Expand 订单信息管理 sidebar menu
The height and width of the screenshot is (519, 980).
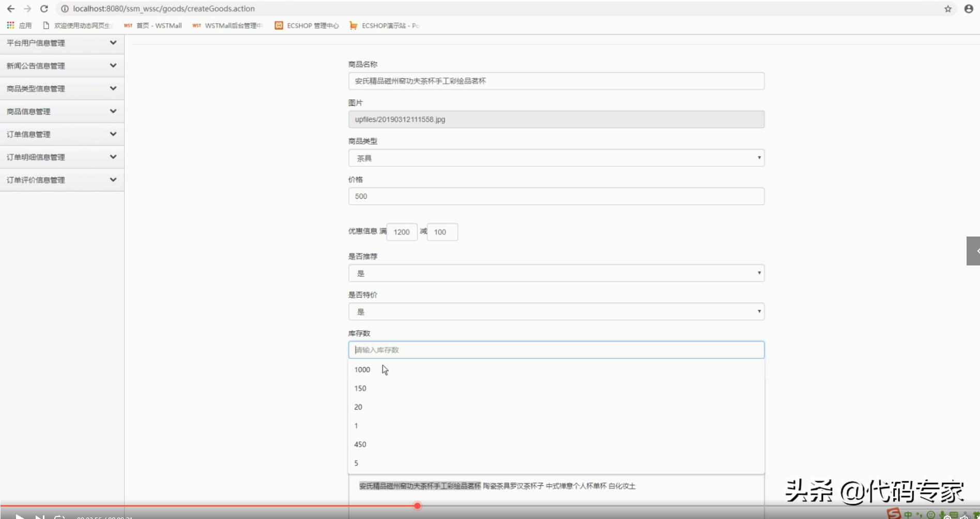click(x=62, y=134)
